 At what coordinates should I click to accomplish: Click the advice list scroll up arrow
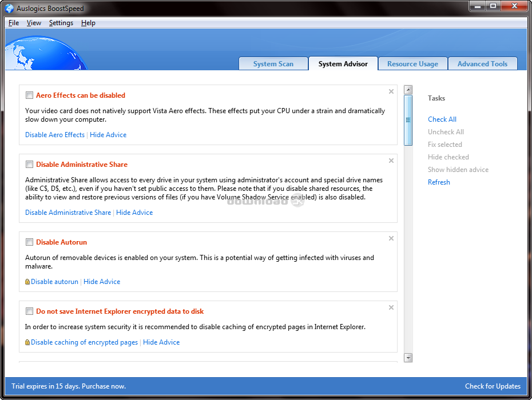408,90
